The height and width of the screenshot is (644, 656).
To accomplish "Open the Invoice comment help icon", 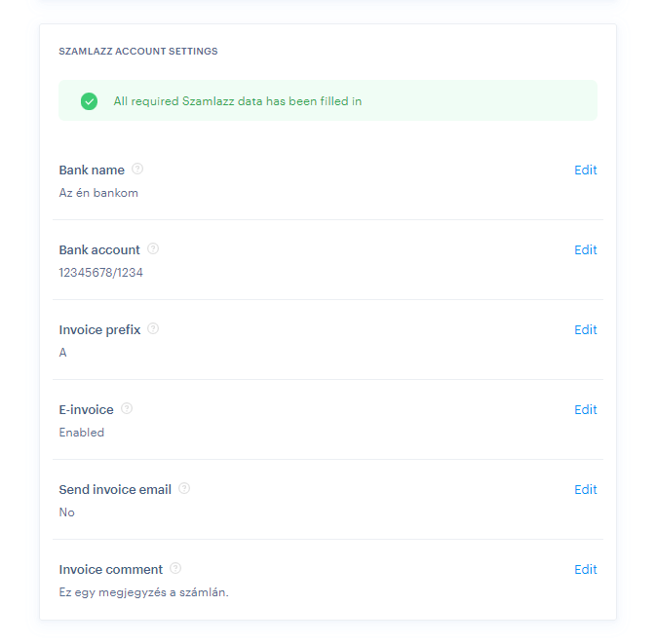I will (x=175, y=568).
